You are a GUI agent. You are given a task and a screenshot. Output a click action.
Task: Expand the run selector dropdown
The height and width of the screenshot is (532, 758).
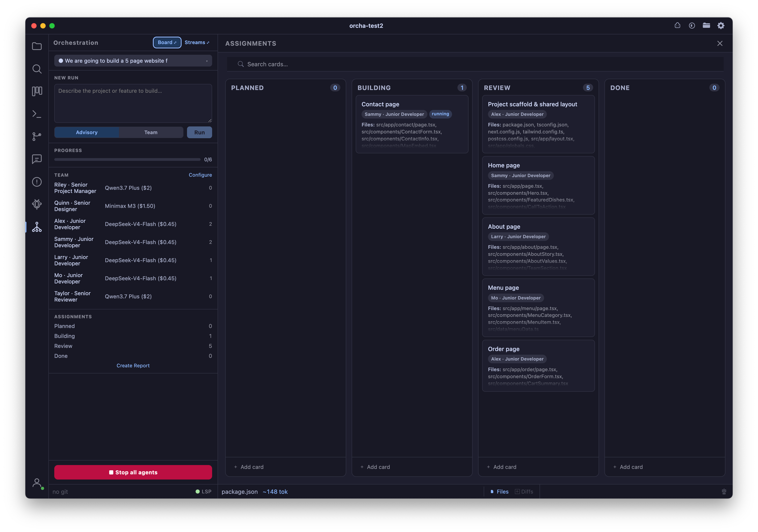133,61
